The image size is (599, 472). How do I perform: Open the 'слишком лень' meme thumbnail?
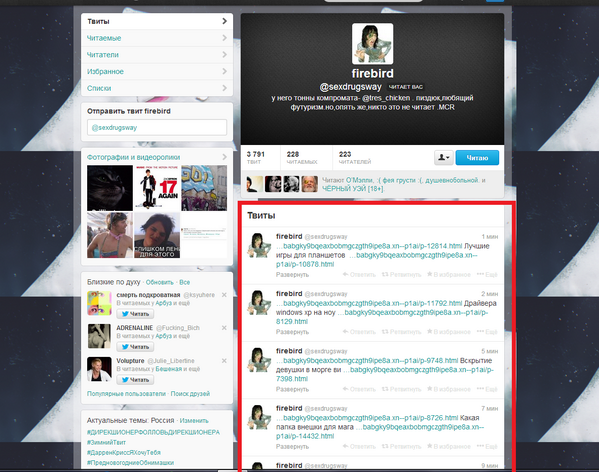(x=157, y=235)
